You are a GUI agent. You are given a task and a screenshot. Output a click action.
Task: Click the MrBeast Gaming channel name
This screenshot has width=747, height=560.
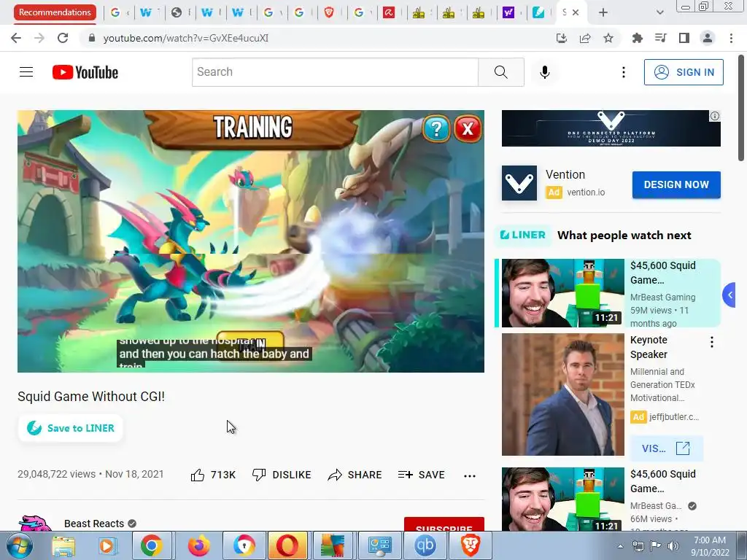662,297
